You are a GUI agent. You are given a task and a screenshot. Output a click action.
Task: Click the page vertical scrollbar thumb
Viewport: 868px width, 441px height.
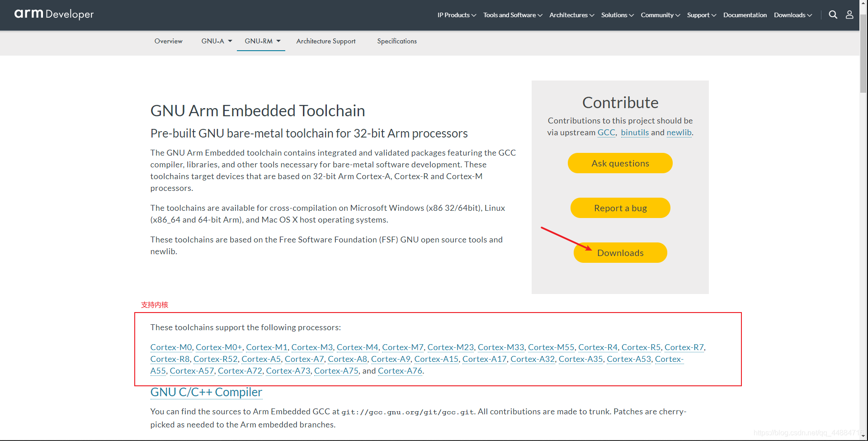(863, 53)
